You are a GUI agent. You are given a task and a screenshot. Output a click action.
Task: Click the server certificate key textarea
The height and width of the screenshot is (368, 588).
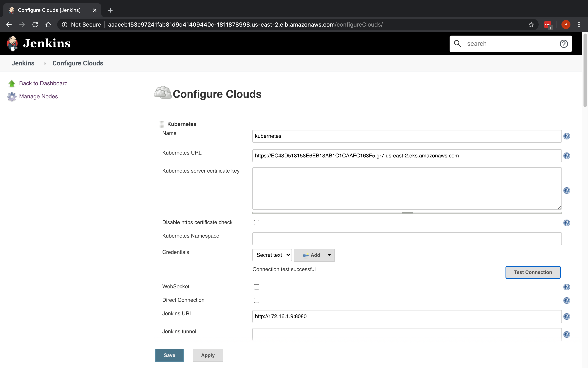coord(407,188)
